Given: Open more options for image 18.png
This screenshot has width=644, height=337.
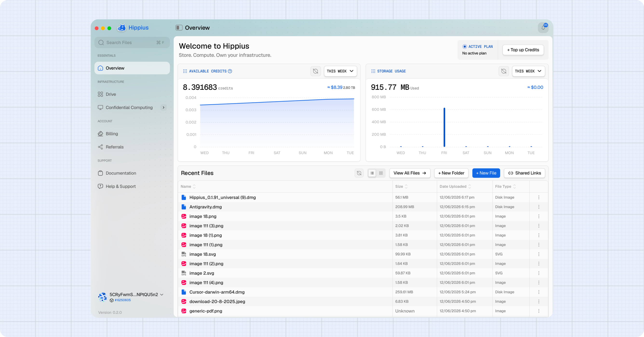Looking at the screenshot, I should pyautogui.click(x=539, y=216).
